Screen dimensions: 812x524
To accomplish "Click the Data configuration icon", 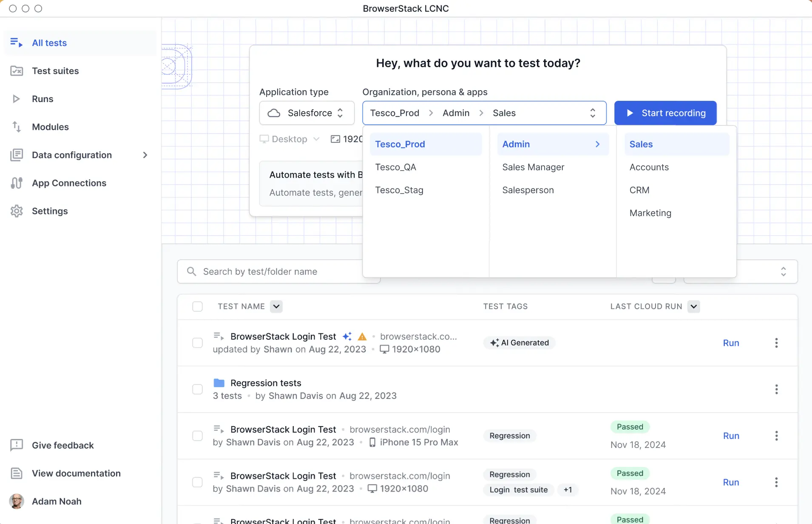I will [17, 155].
